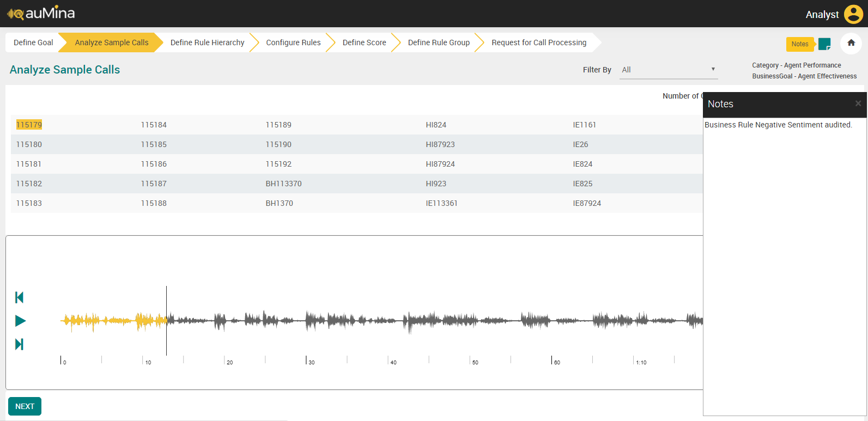Select call 115187
The height and width of the screenshot is (421, 868).
pyautogui.click(x=154, y=184)
